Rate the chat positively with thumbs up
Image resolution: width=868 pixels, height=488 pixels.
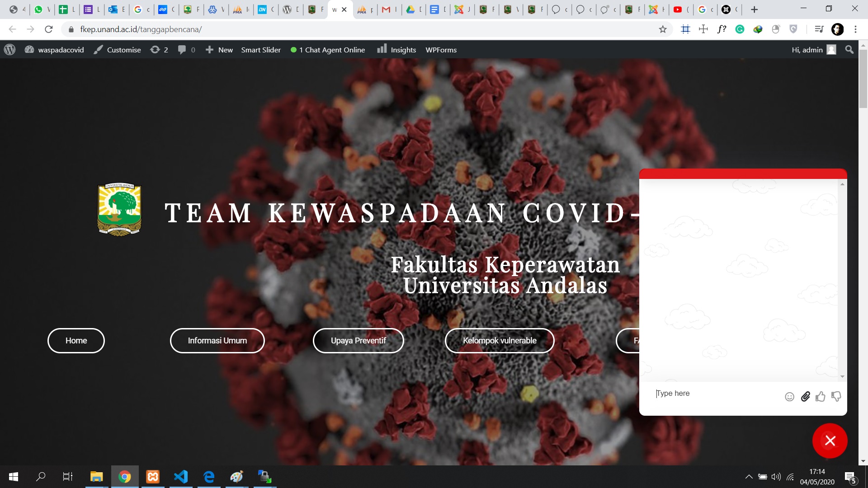(821, 396)
